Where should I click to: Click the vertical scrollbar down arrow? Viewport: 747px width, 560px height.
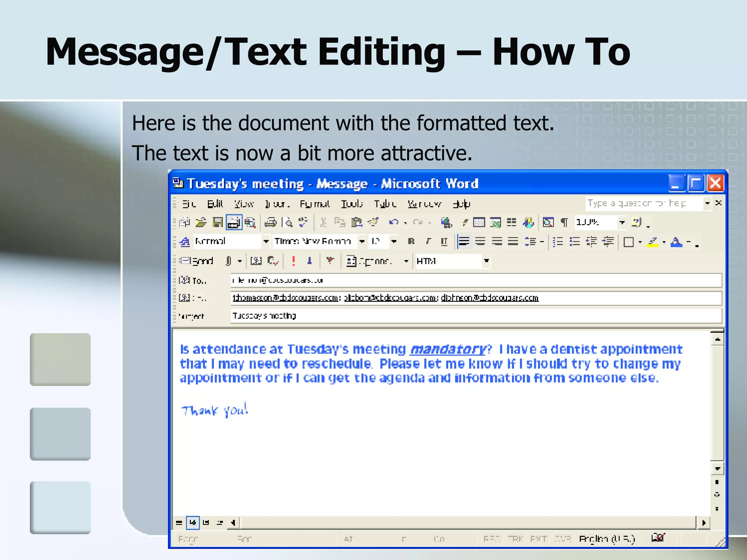717,469
